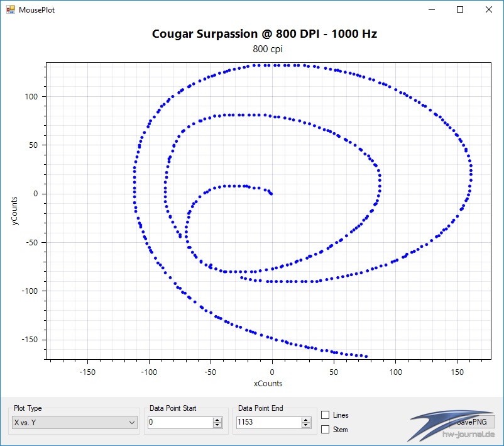Decrease the Data Point Start value with down arrow
Screen dimensions: 504x446
tap(217, 425)
